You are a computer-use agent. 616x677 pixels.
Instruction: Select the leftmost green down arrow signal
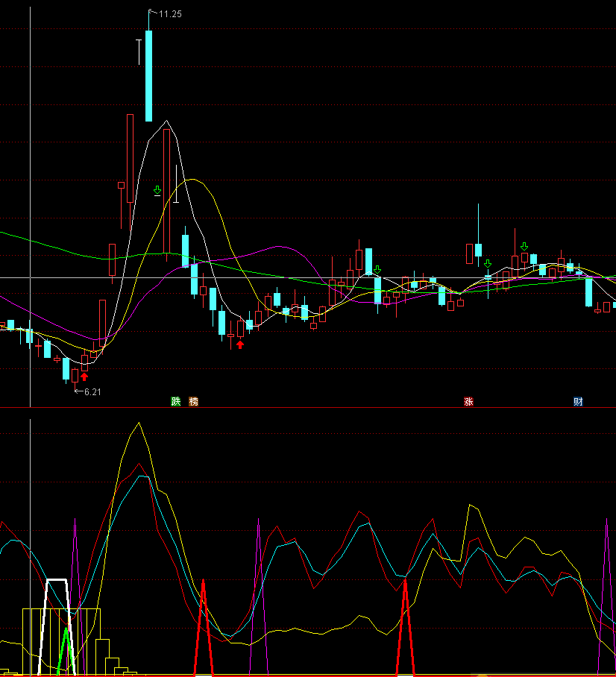click(157, 190)
